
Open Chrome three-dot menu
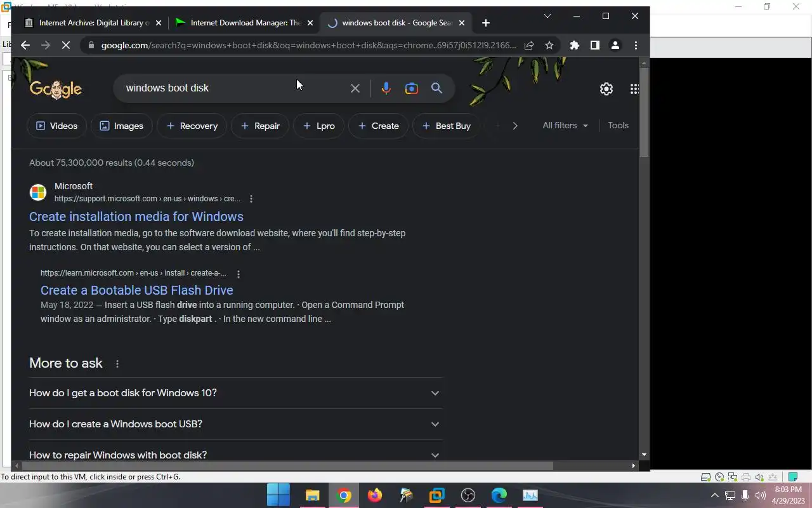click(x=636, y=45)
